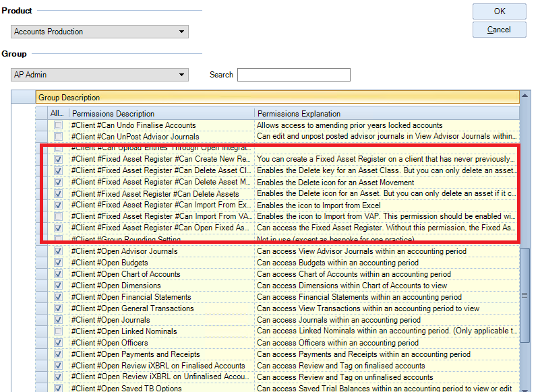Click the vertical scrollbar thumb of the permissions grid
The height and width of the screenshot is (392, 540).
click(524, 295)
